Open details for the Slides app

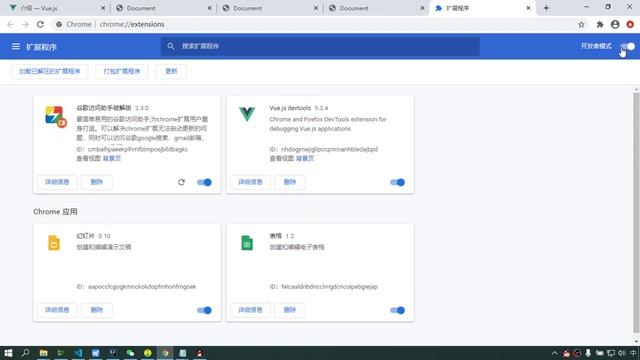point(57,310)
